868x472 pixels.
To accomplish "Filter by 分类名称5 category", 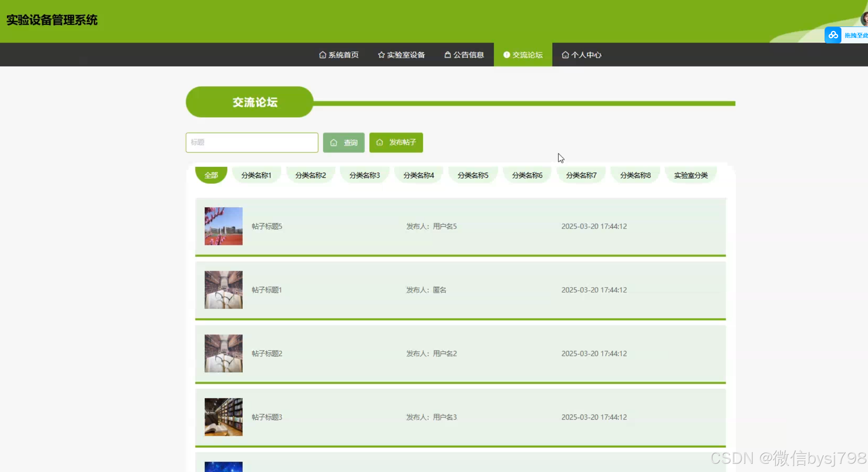I will point(473,175).
